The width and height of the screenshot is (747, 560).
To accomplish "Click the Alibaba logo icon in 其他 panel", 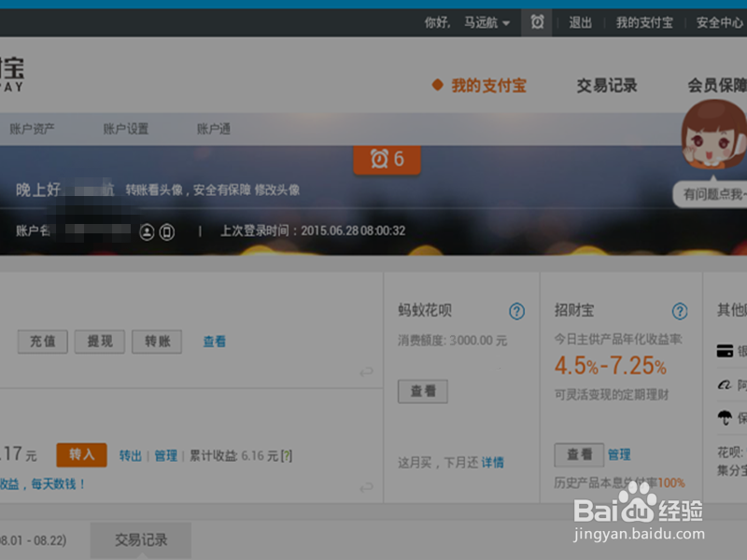I will point(725,385).
